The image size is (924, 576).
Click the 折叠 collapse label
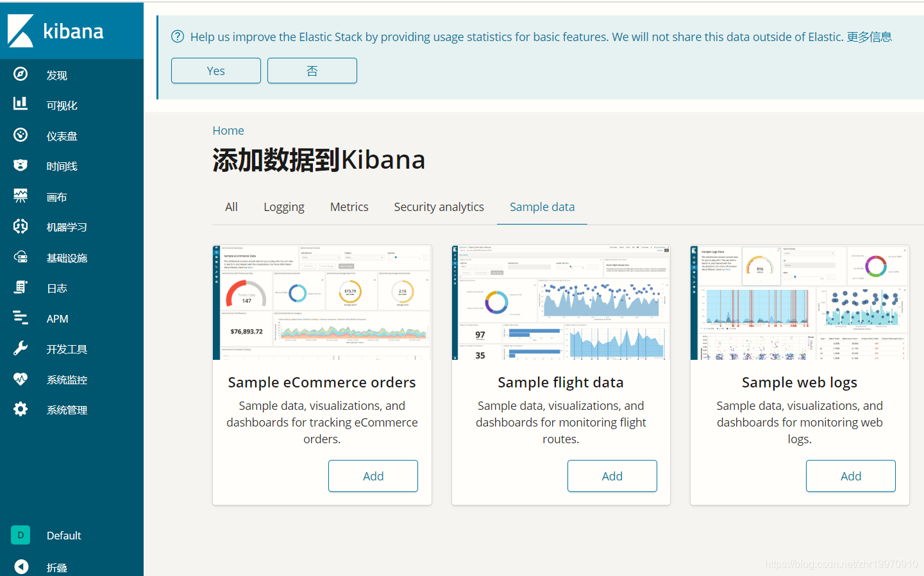(x=56, y=568)
